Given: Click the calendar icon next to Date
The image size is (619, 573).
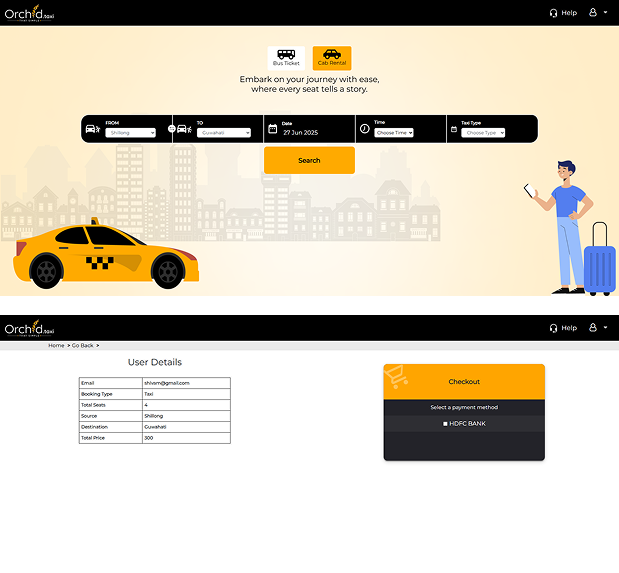Looking at the screenshot, I should [272, 129].
